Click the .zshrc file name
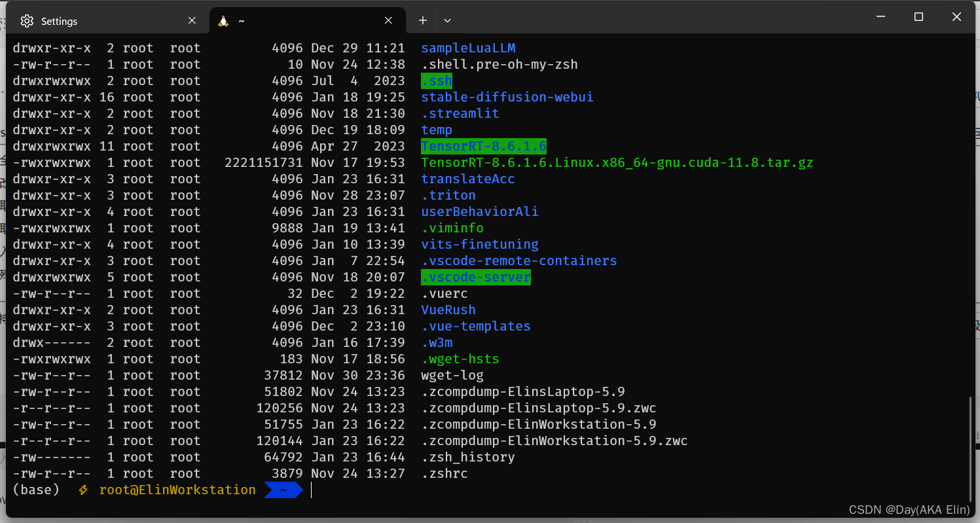 (445, 474)
